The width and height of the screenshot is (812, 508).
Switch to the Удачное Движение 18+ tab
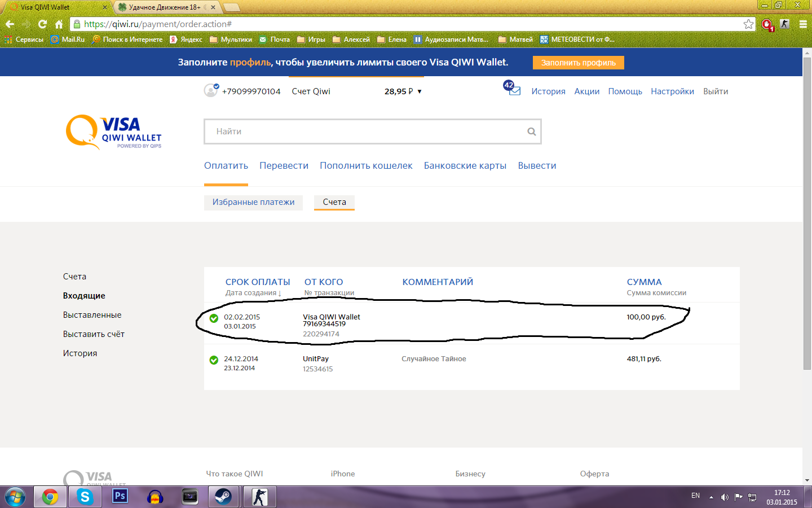(165, 7)
